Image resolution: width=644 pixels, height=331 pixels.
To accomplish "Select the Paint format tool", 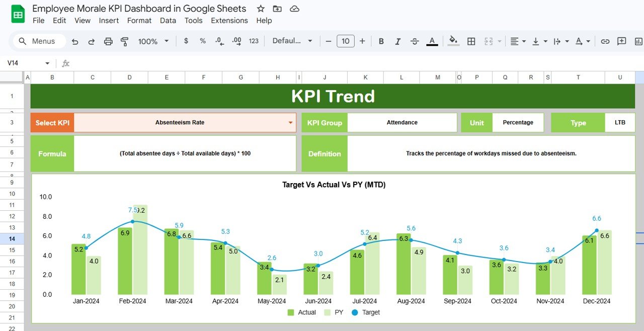I will [x=124, y=41].
